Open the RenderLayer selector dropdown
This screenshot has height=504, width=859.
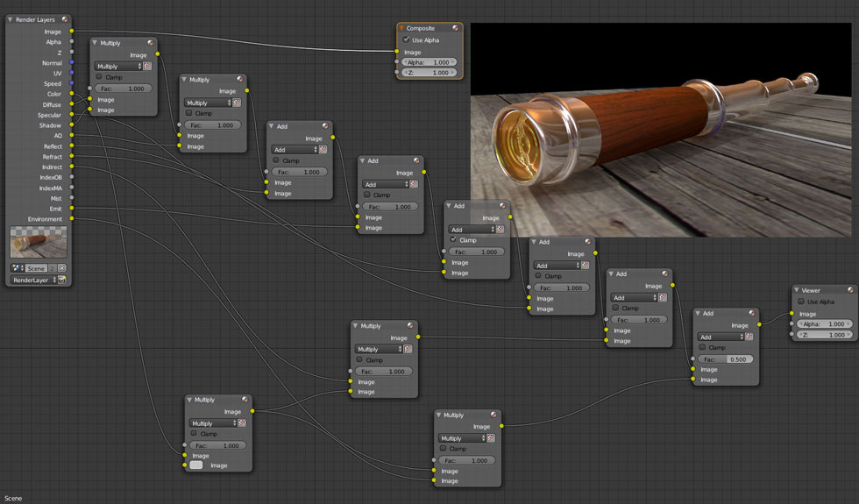(32, 280)
